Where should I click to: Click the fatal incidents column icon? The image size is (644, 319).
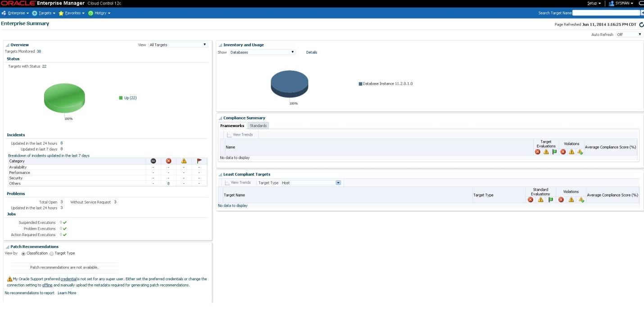pos(153,161)
